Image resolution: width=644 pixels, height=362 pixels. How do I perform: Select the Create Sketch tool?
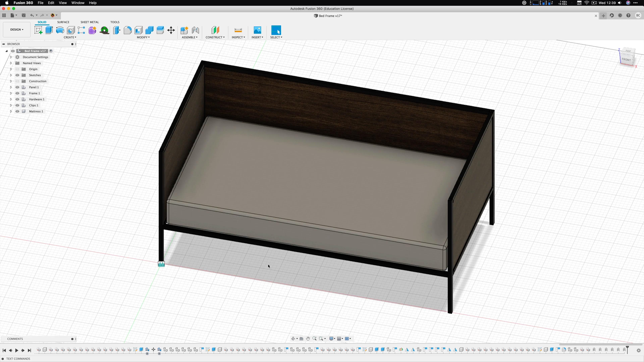pyautogui.click(x=38, y=30)
